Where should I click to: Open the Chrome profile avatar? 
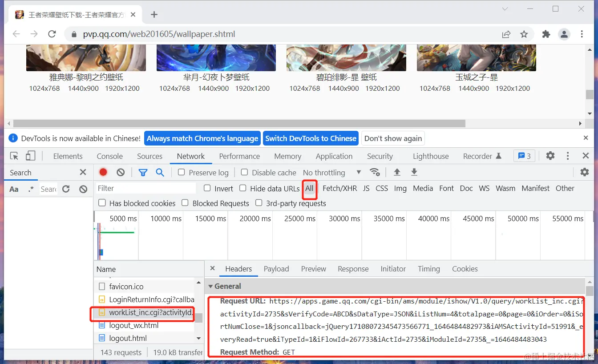tap(564, 34)
